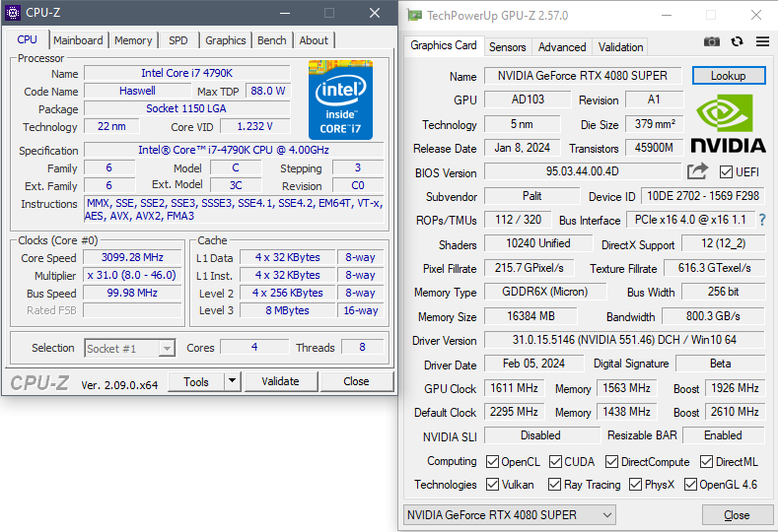Select the CPU tab
This screenshot has height=532, width=778.
point(28,39)
